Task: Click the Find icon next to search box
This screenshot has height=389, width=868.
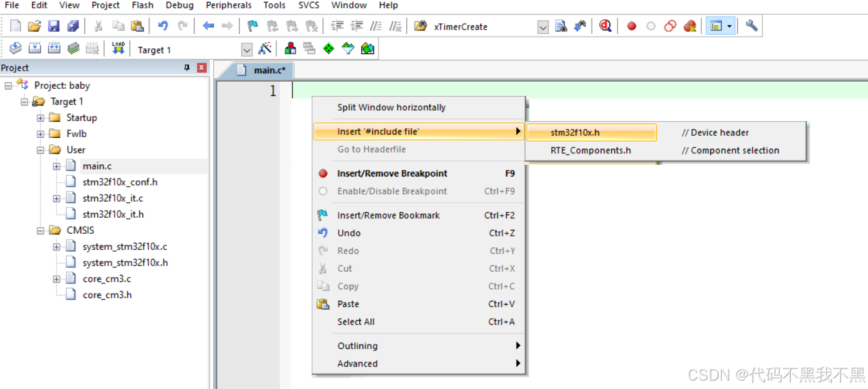Action: (561, 26)
